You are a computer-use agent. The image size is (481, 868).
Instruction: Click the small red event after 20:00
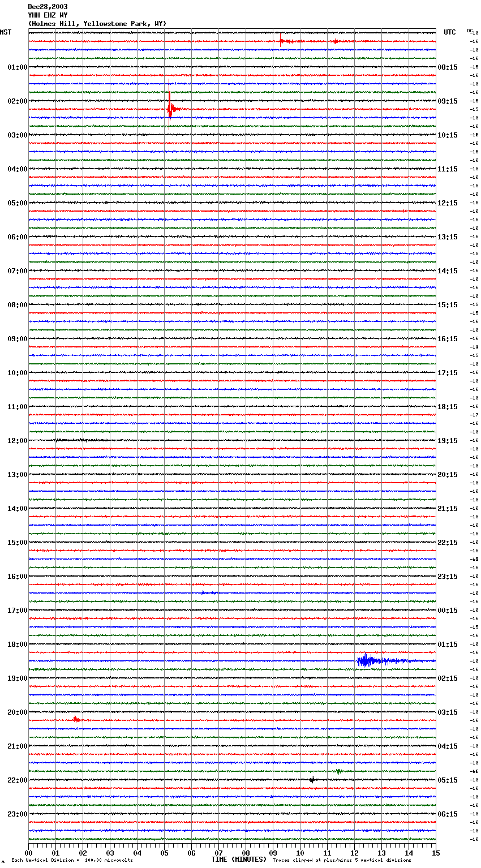[76, 719]
